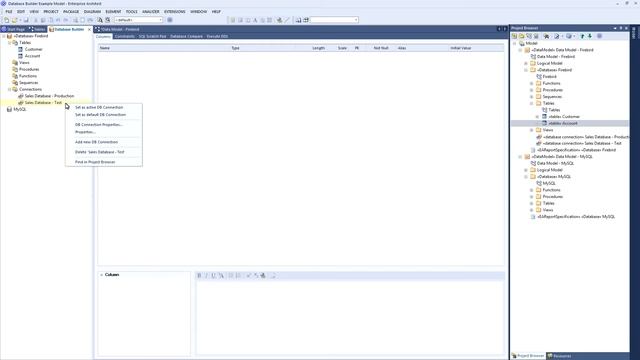Click the green down arrow in Project Browser
640x360 pixels.
tap(590, 36)
